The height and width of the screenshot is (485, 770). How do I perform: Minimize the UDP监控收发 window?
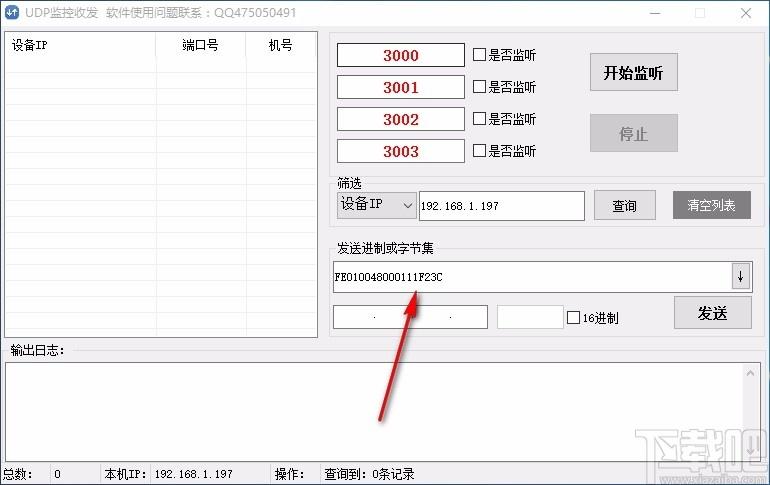655,13
